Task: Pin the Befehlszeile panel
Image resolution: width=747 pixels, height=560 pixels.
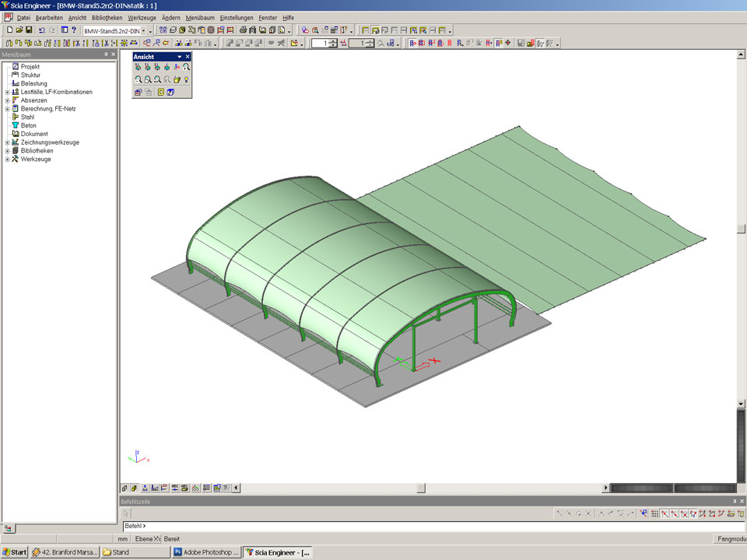Action: pos(734,502)
